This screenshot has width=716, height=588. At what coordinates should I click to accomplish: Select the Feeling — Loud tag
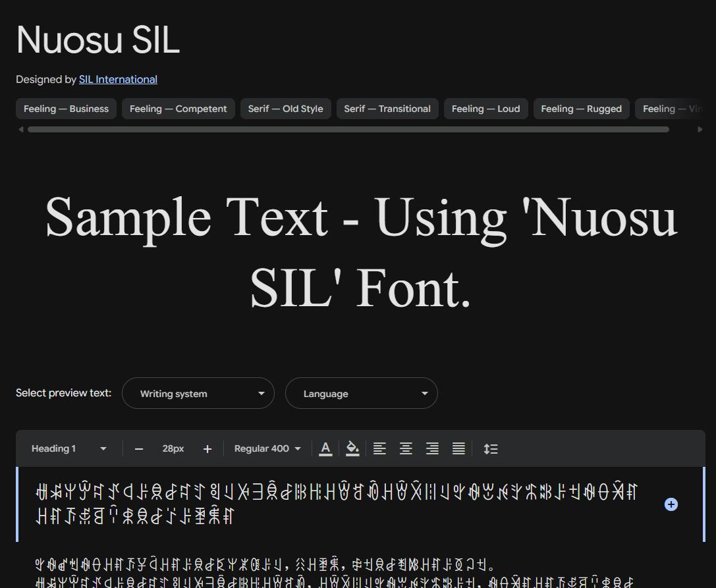click(486, 109)
